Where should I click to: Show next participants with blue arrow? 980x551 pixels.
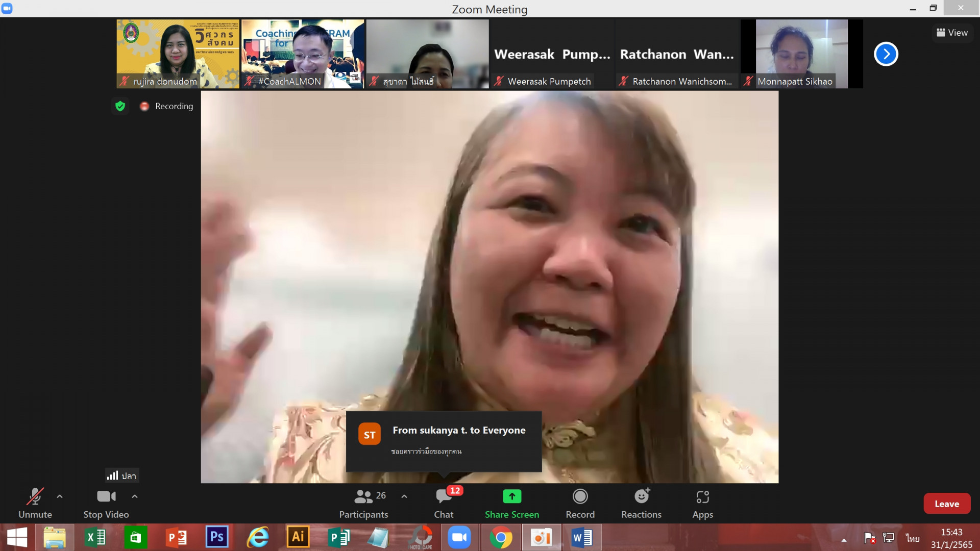[x=886, y=54]
